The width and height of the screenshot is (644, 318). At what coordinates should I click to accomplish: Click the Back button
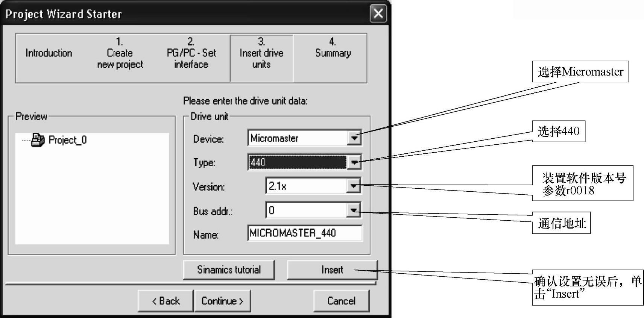[166, 301]
